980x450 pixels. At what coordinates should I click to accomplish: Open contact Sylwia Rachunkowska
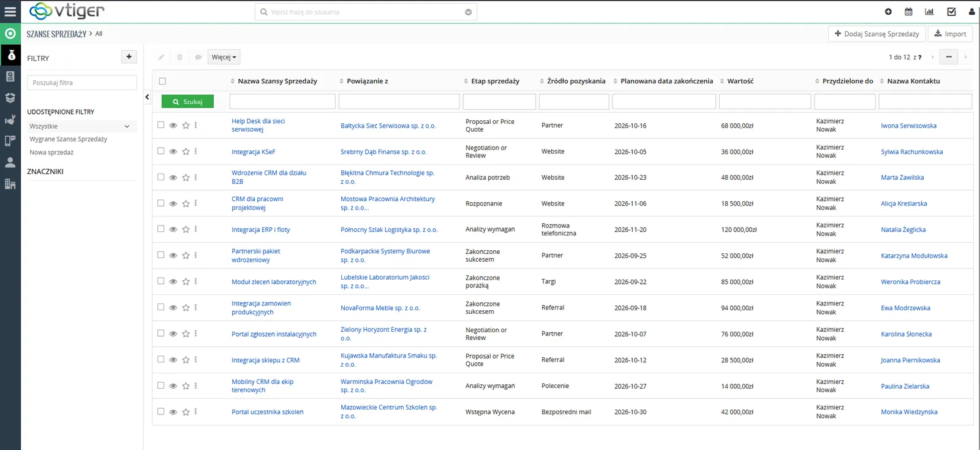point(912,152)
